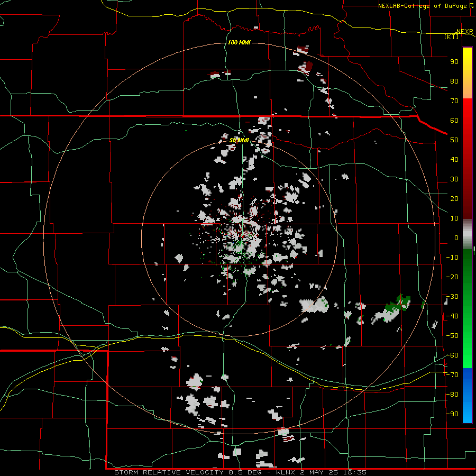The image size is (476, 476).
Task: Click the 0 knots scale label
Action: tap(456, 238)
